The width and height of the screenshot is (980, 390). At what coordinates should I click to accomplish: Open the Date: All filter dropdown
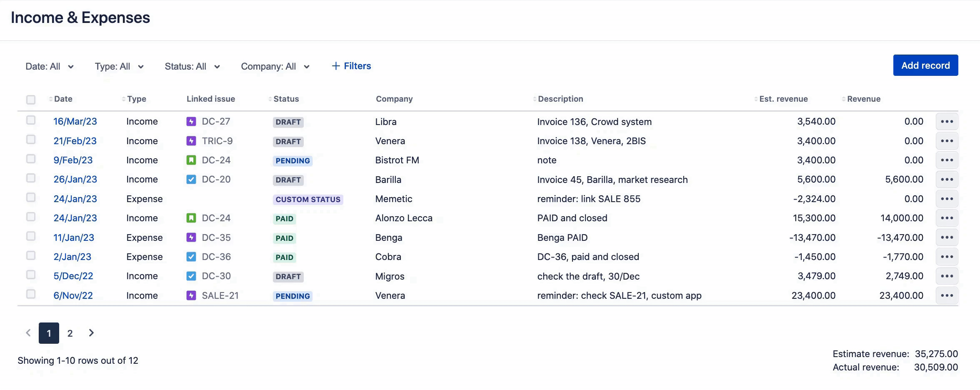(50, 66)
